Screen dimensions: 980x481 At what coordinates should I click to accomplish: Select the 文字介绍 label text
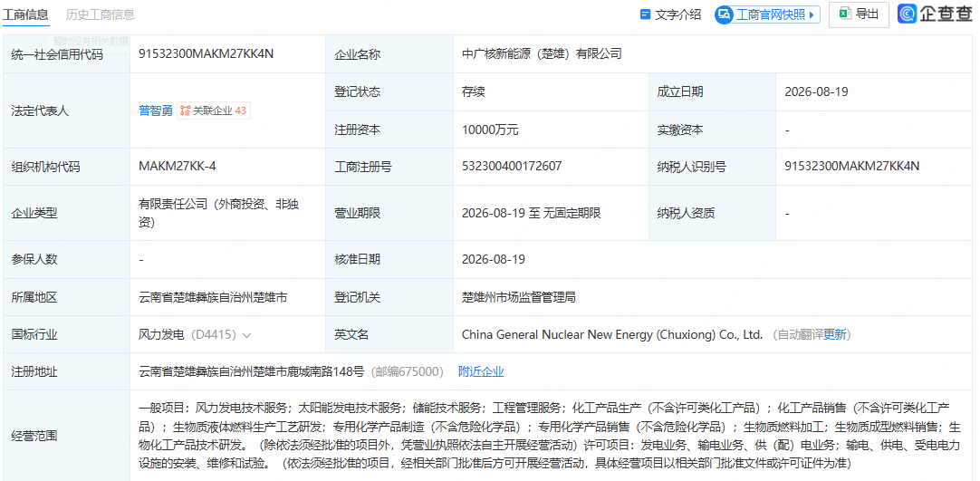point(678,14)
